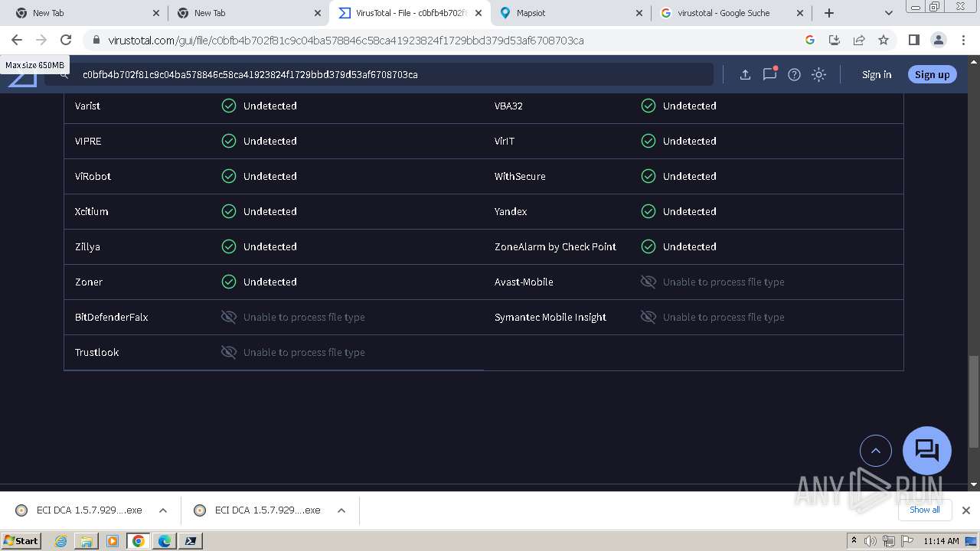Image resolution: width=980 pixels, height=551 pixels.
Task: Open a new tab with plus button
Action: (828, 13)
